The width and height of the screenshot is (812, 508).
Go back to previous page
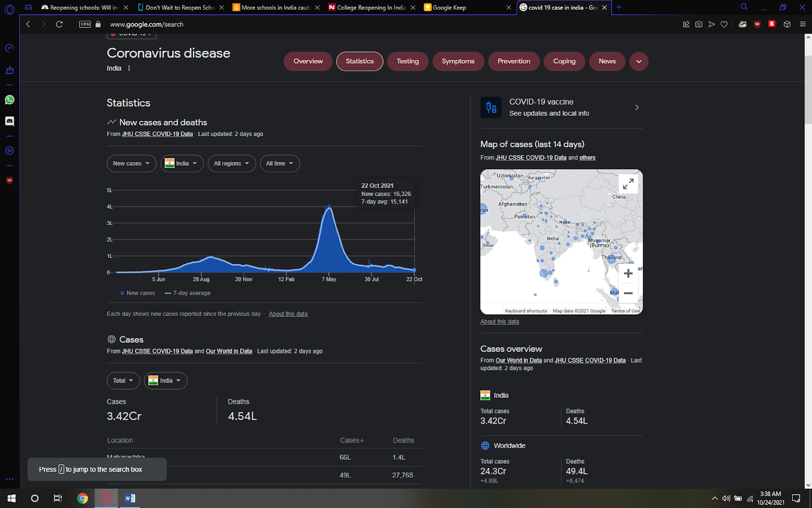click(x=28, y=24)
